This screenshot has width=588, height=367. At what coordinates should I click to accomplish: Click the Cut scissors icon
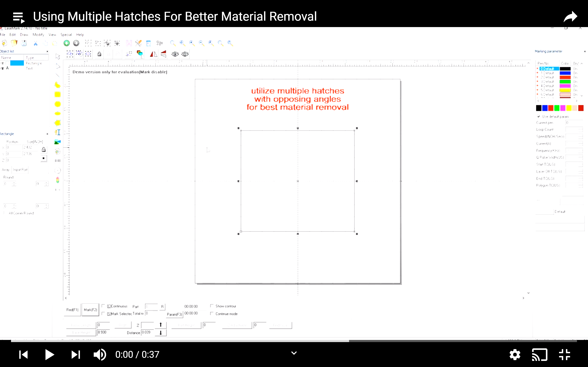pyautogui.click(x=36, y=43)
